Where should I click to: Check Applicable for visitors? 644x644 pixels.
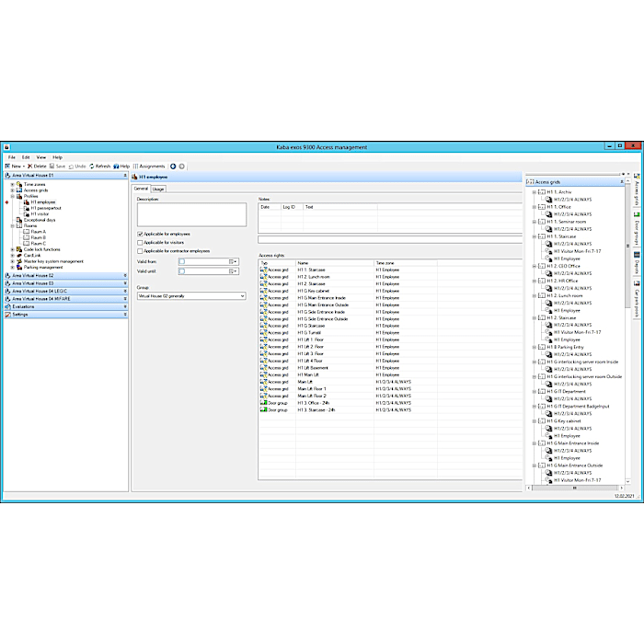(x=140, y=243)
